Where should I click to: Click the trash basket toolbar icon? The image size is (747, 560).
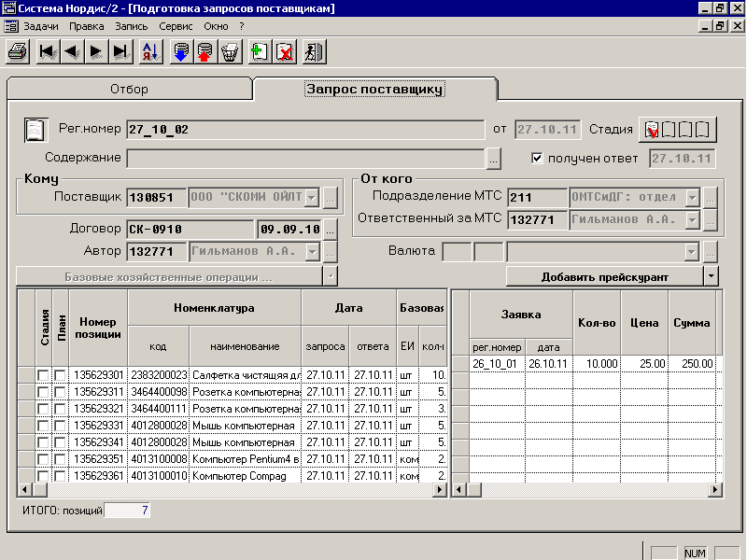click(230, 51)
